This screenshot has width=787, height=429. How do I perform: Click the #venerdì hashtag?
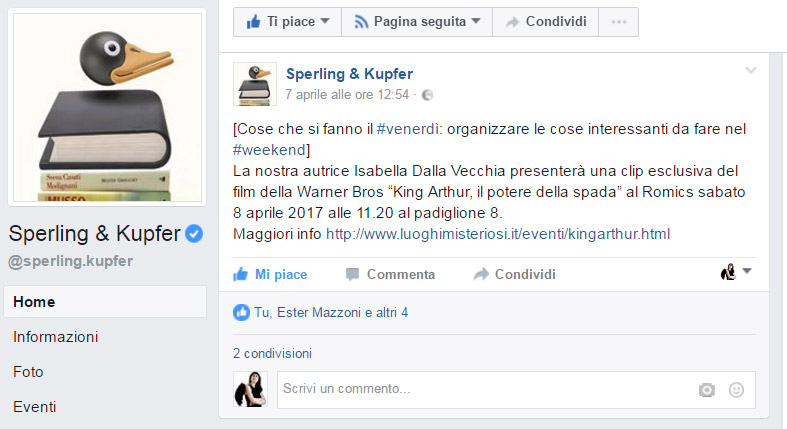point(408,129)
